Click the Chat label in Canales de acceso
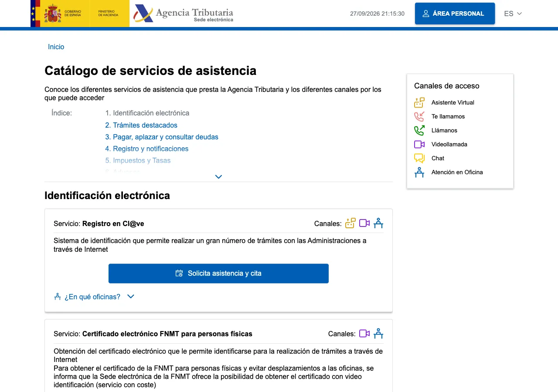This screenshot has width=558, height=392. point(438,159)
